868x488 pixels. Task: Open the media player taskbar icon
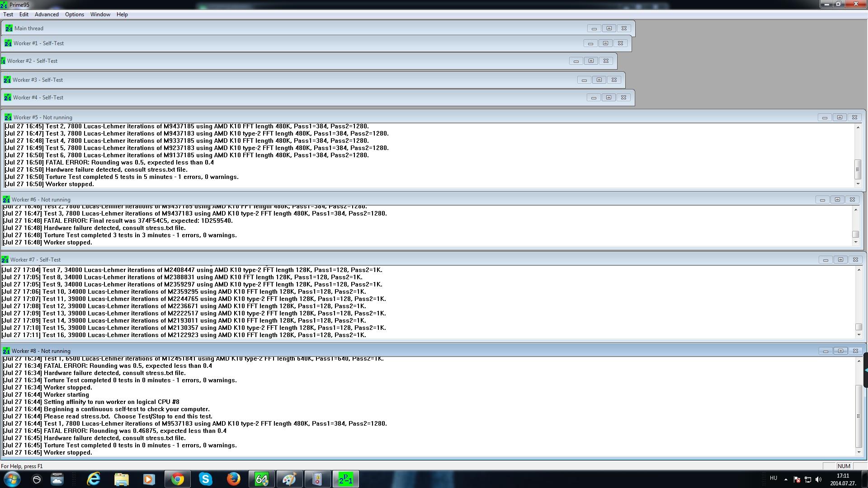pyautogui.click(x=149, y=479)
